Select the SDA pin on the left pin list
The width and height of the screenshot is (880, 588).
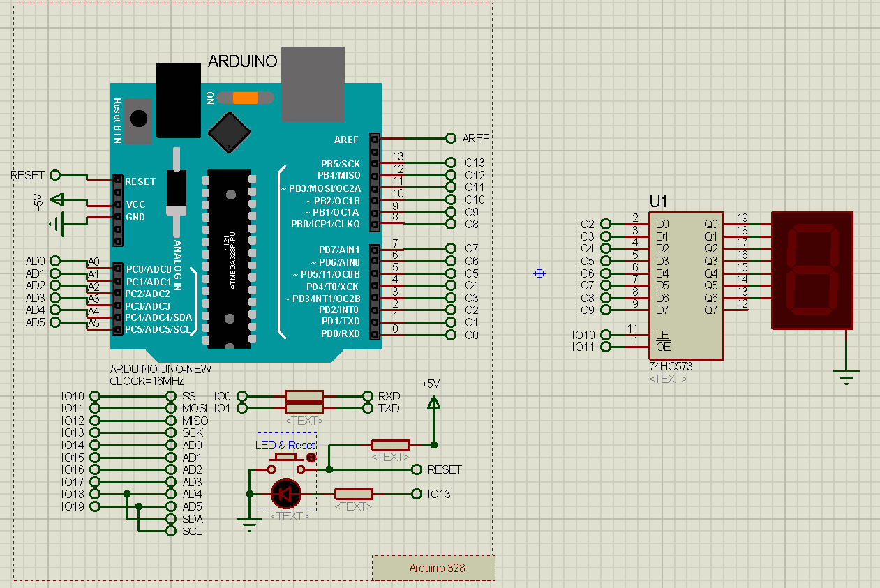(170, 518)
